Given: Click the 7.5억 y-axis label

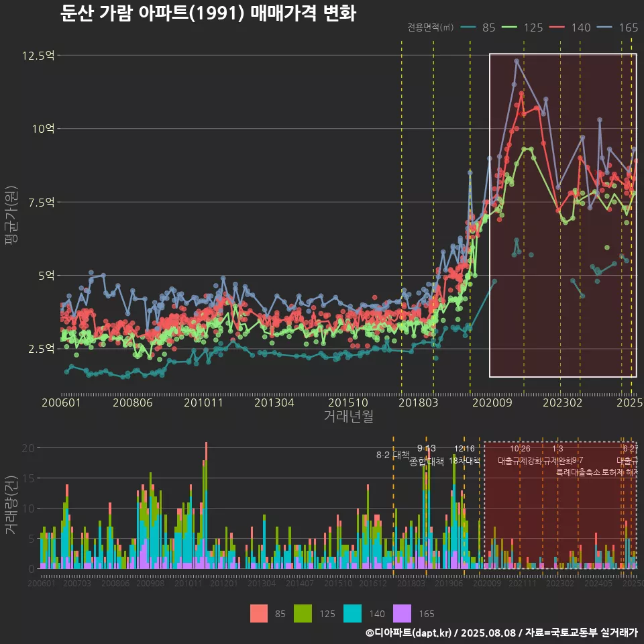Looking at the screenshot, I should pos(41,202).
